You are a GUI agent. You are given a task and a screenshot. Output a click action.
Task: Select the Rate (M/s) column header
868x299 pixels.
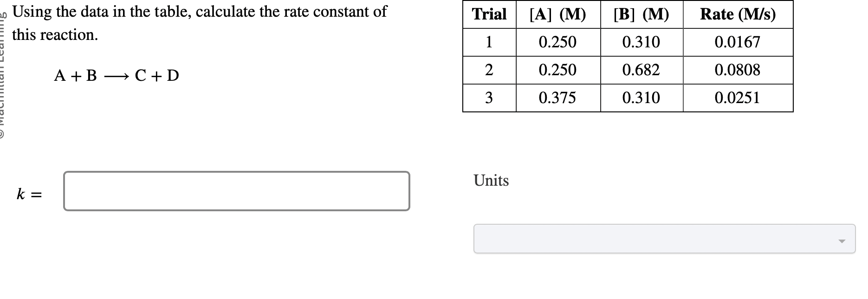pyautogui.click(x=738, y=15)
